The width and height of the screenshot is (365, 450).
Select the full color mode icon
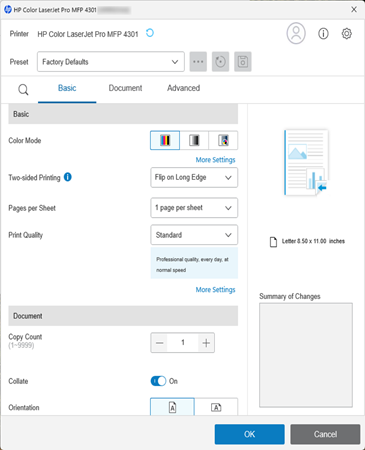pyautogui.click(x=165, y=140)
